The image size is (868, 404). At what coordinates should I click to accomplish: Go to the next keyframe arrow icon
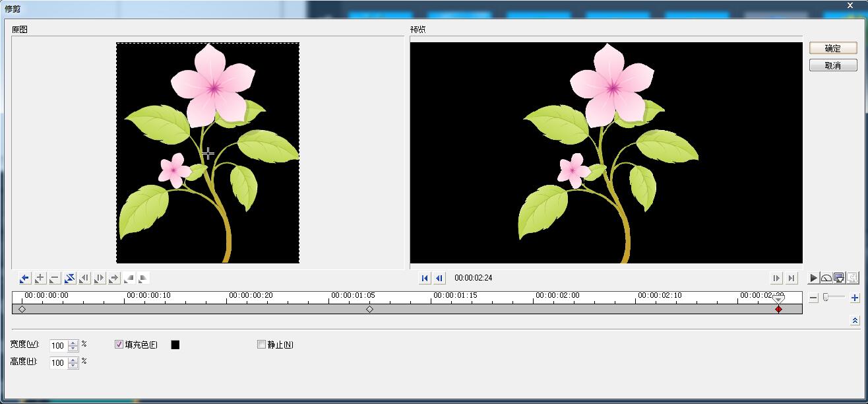coord(114,279)
